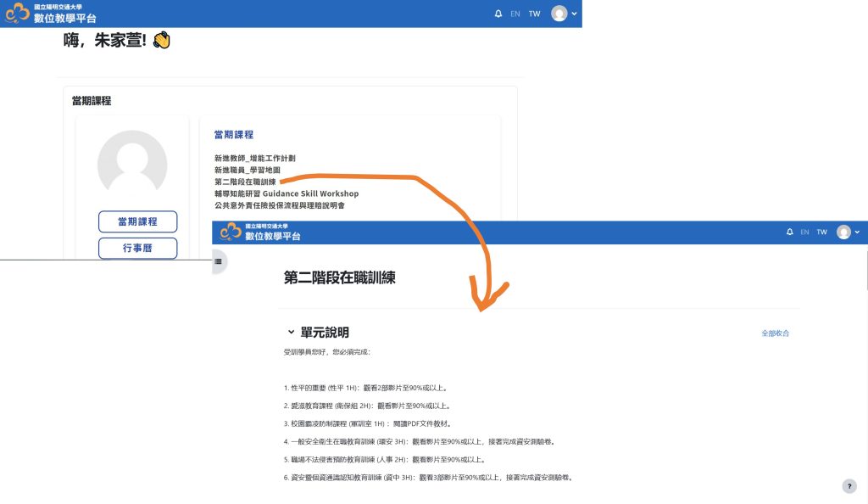
Task: Open the 新進教師_增能工作計劃 course link
Action: 254,158
